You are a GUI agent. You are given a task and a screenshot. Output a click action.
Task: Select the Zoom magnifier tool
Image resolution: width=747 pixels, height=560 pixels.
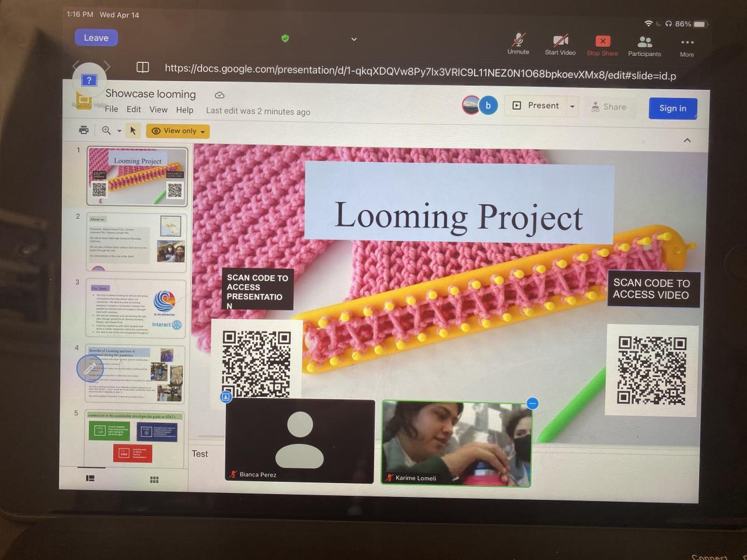(x=106, y=131)
